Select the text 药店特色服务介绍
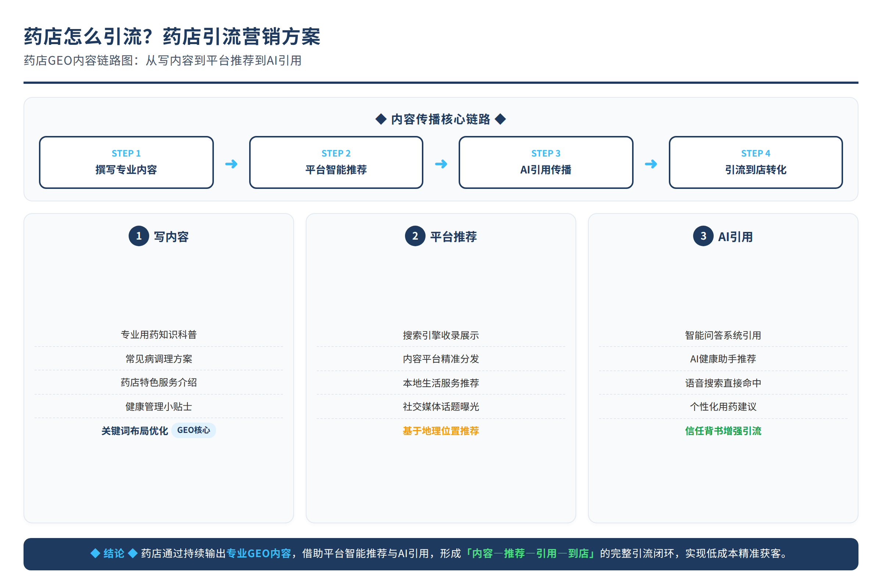This screenshot has height=588, width=882. point(159,383)
